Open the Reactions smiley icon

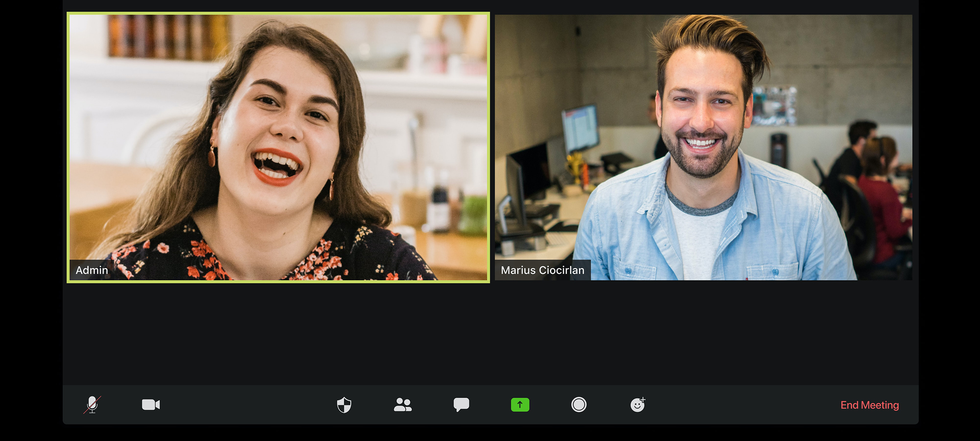(637, 405)
